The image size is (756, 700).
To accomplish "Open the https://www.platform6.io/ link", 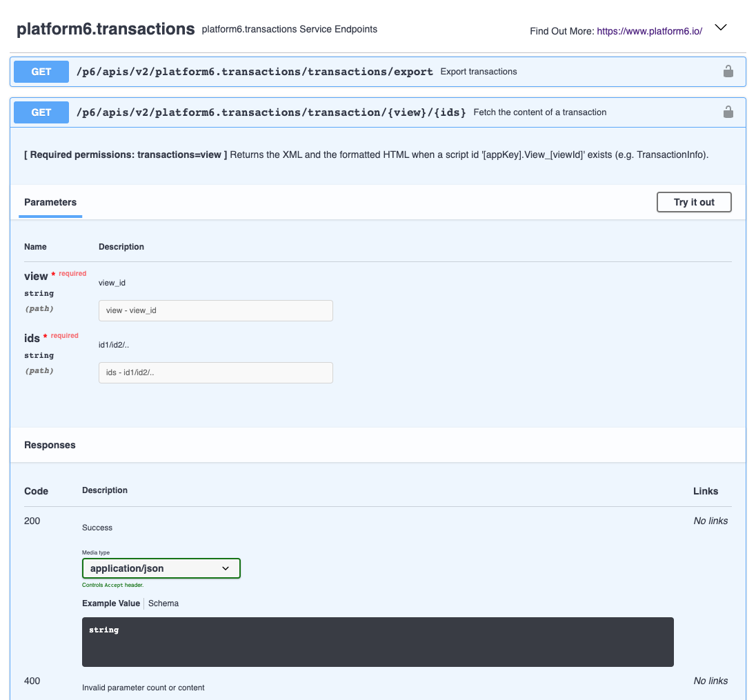I will tap(649, 31).
